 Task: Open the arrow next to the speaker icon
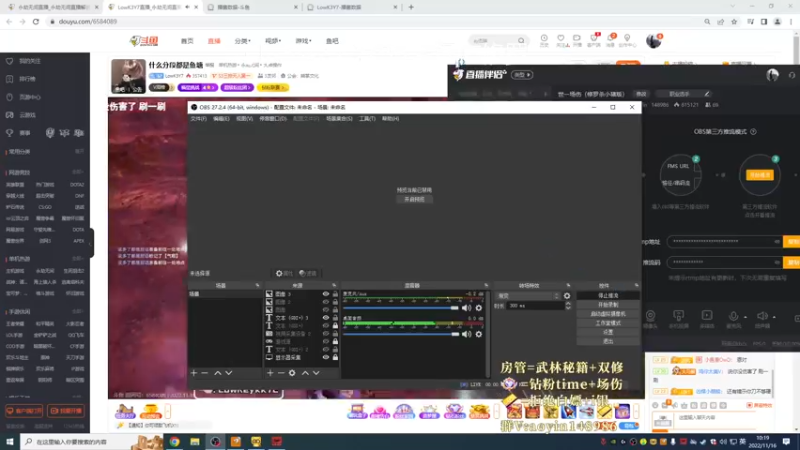(774, 317)
